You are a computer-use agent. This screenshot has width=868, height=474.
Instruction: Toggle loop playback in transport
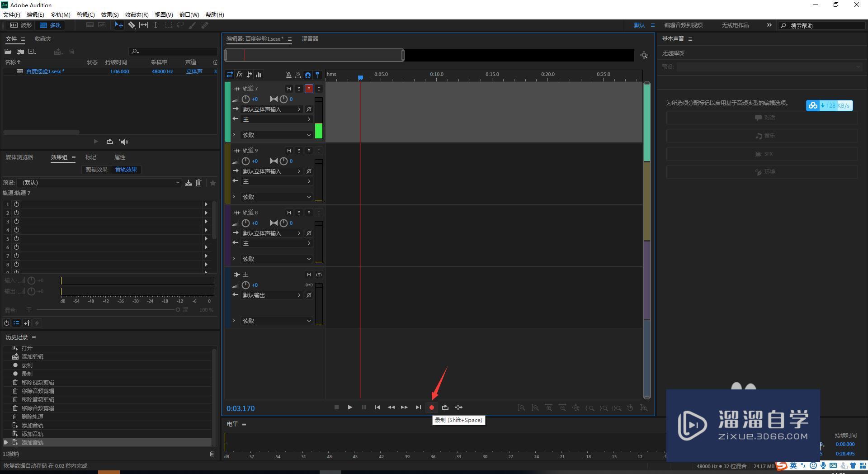(x=445, y=408)
